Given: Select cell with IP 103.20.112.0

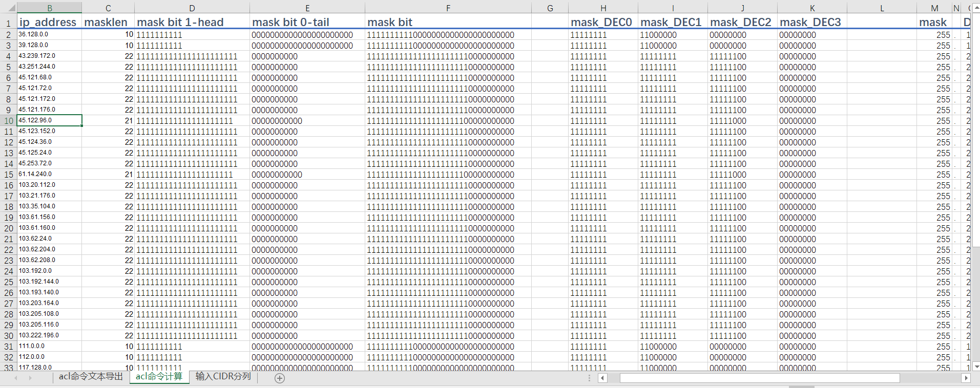Looking at the screenshot, I should [x=49, y=185].
